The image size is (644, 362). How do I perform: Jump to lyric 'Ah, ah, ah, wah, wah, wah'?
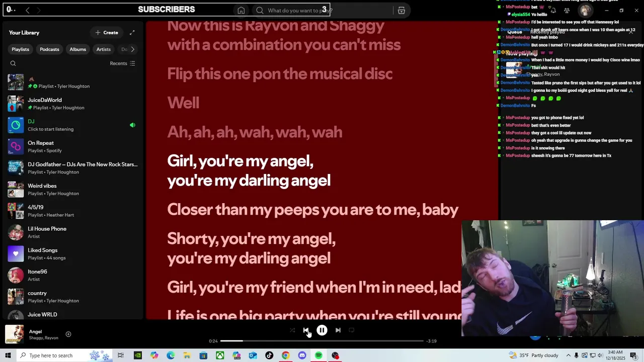point(255,132)
